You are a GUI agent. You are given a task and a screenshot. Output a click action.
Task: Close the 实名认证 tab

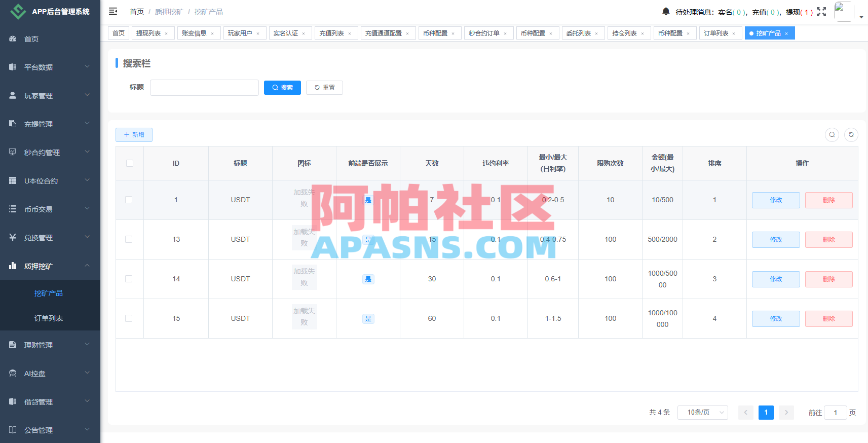pyautogui.click(x=304, y=33)
